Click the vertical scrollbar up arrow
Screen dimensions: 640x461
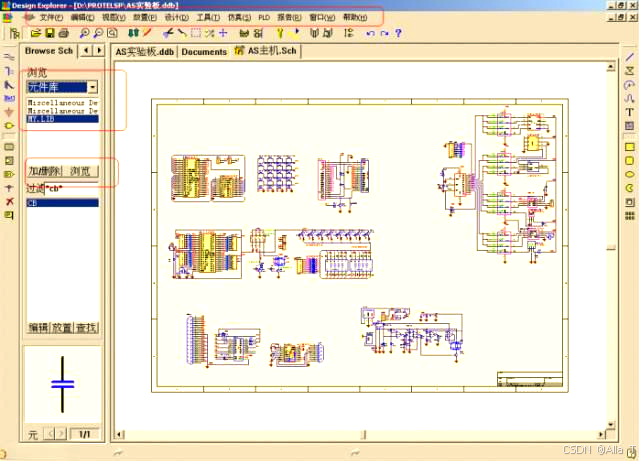(x=611, y=67)
